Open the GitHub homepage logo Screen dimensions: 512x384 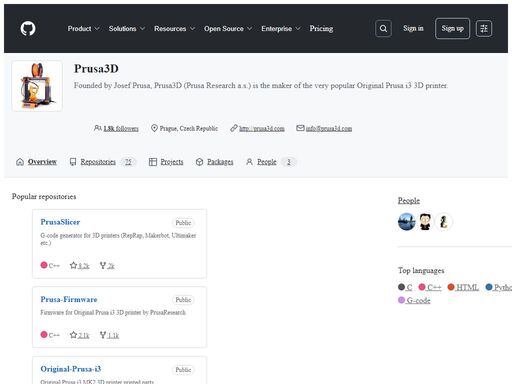point(28,29)
